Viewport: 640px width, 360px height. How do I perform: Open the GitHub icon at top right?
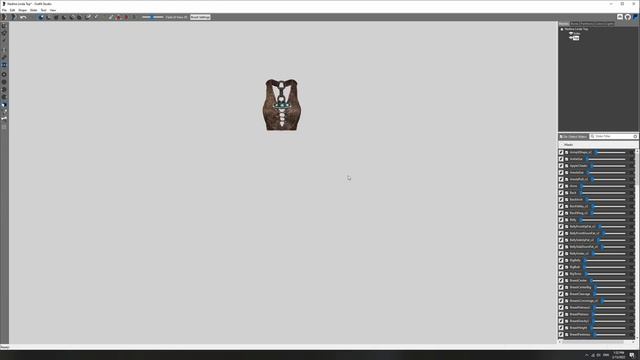coord(628,17)
